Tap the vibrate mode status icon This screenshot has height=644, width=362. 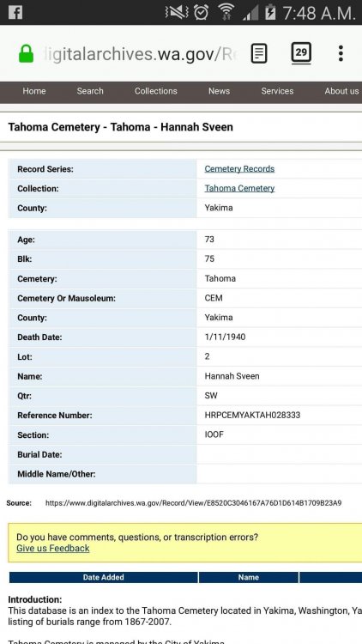point(177,12)
